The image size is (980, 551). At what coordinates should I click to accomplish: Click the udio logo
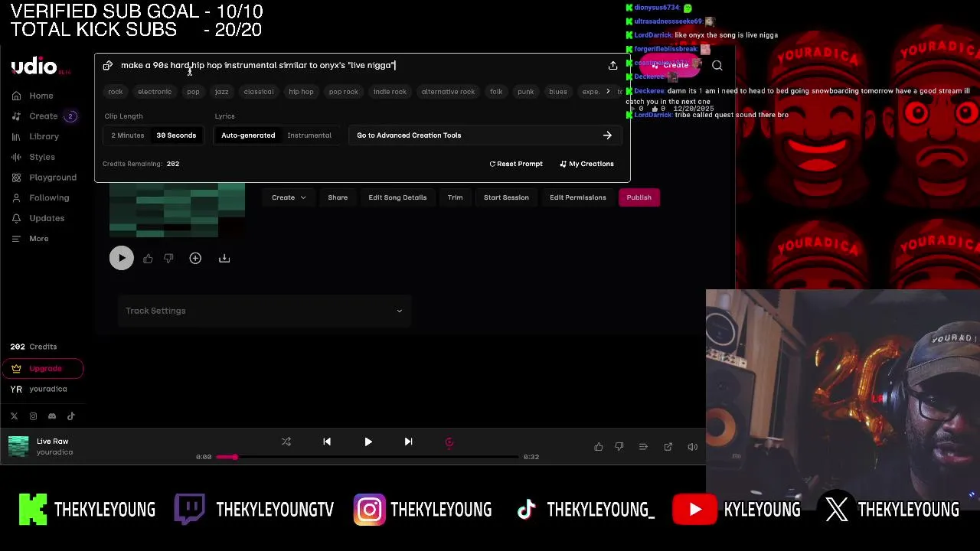(34, 67)
